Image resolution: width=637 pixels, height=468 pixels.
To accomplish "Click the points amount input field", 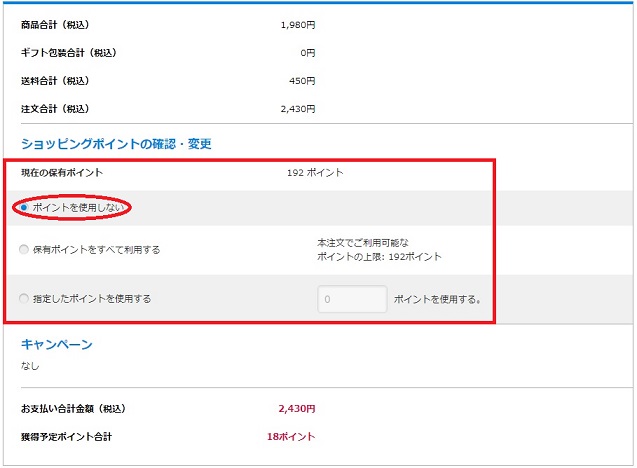I will (352, 298).
